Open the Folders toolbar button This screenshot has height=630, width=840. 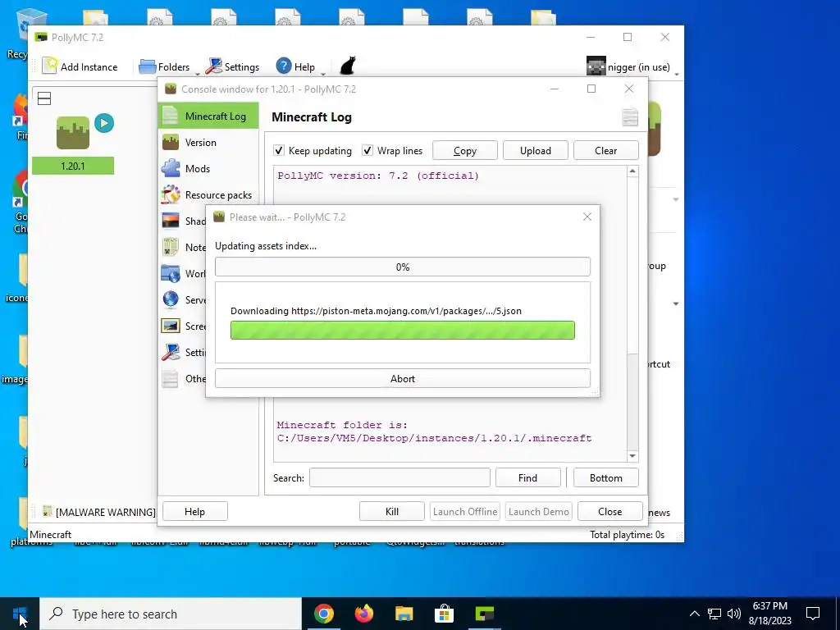[x=164, y=67]
